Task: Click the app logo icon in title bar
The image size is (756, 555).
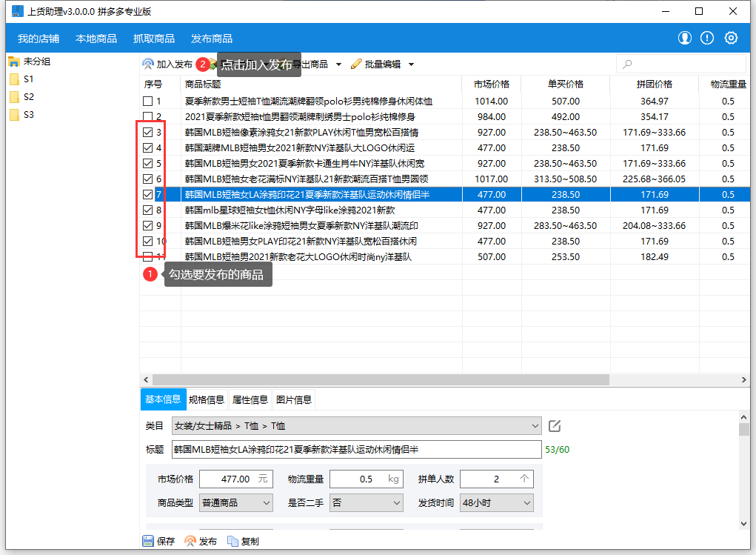Action: tap(17, 11)
